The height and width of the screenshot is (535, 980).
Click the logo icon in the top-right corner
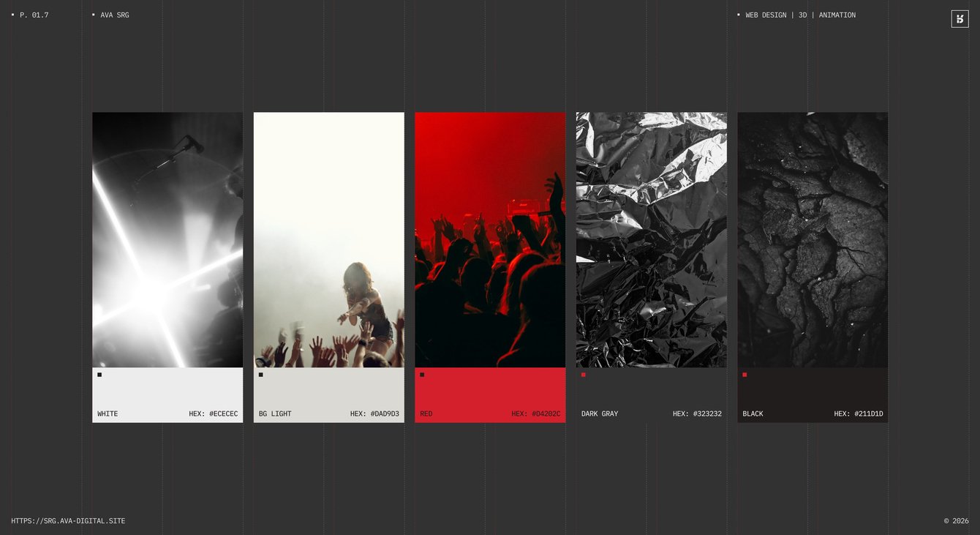960,19
